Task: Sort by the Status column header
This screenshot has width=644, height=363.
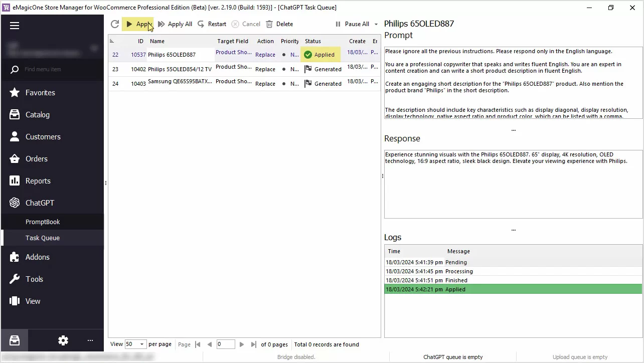Action: click(x=313, y=41)
